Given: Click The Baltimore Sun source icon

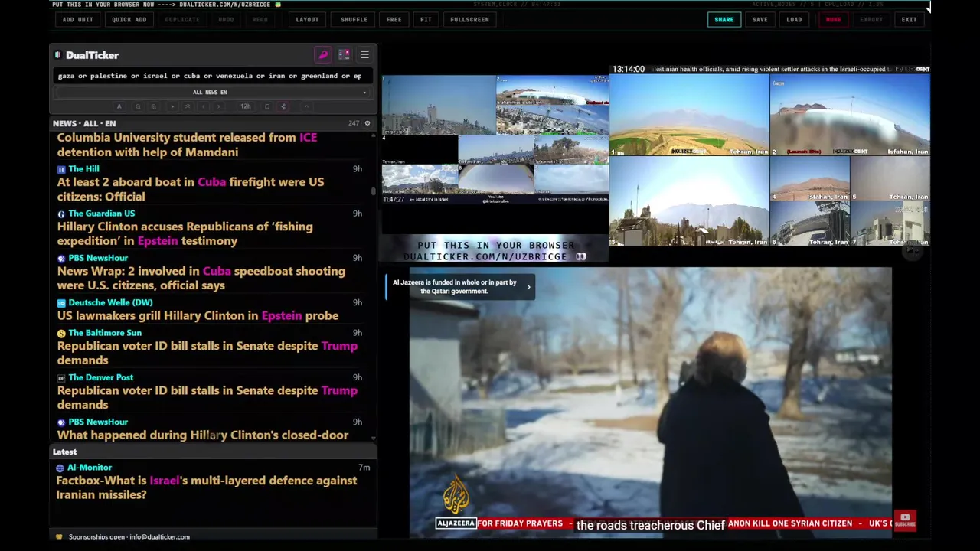Looking at the screenshot, I should point(61,333).
